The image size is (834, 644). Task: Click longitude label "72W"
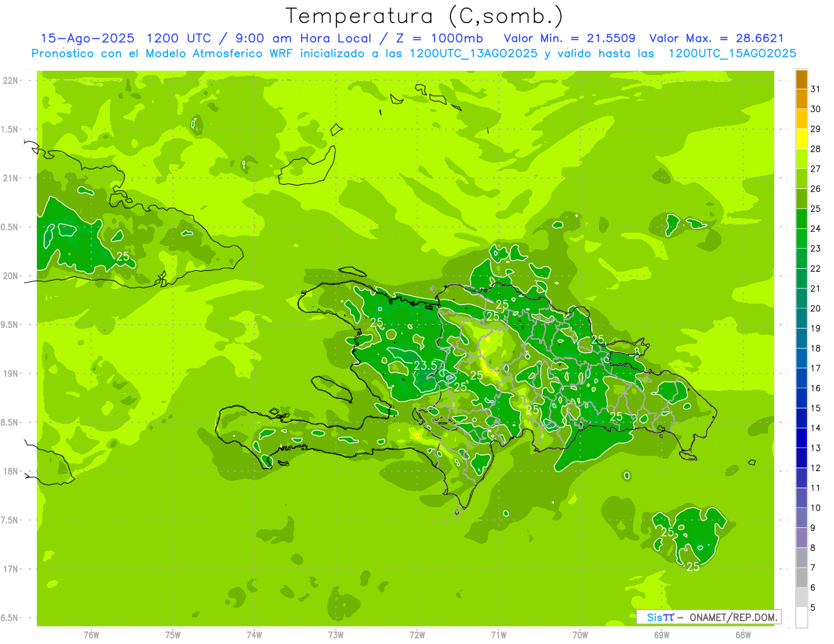click(417, 635)
